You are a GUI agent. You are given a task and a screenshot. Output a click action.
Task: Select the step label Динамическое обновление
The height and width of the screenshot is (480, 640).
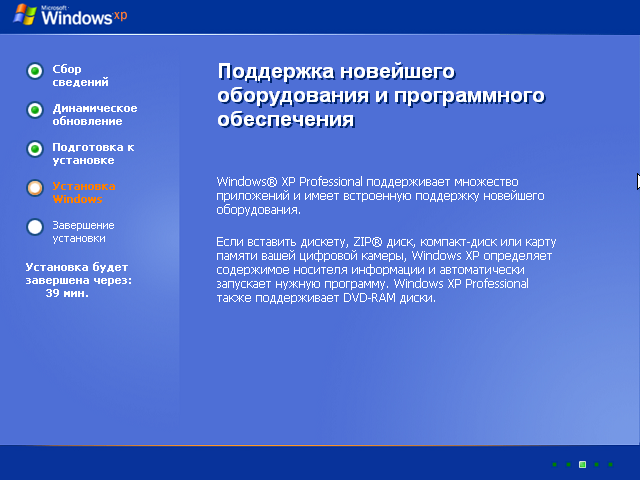pyautogui.click(x=95, y=115)
